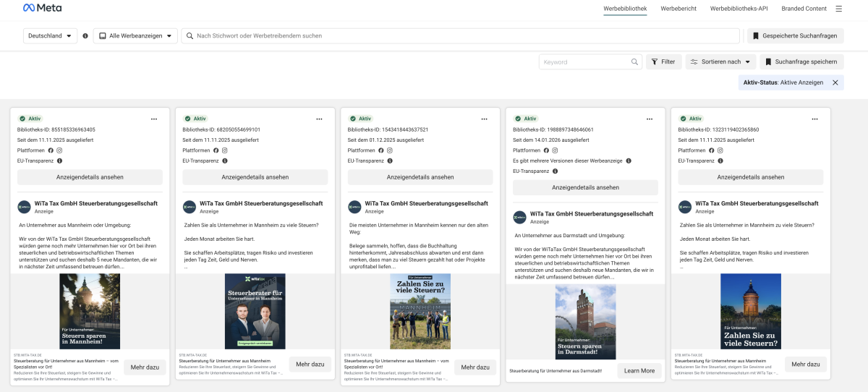This screenshot has height=392, width=868.
Task: Click info icon beside multiple versions notice
Action: pyautogui.click(x=628, y=161)
